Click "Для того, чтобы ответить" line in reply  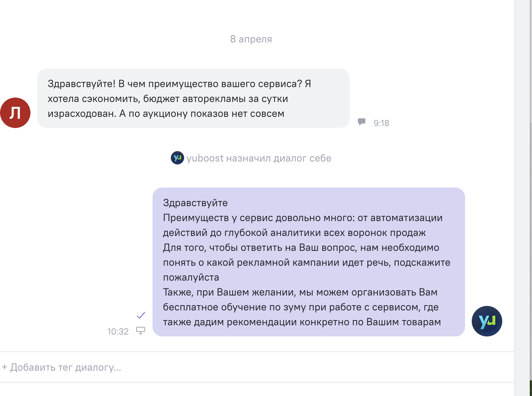click(x=301, y=247)
